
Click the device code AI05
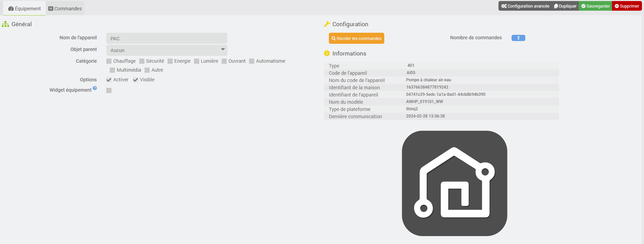click(x=411, y=73)
